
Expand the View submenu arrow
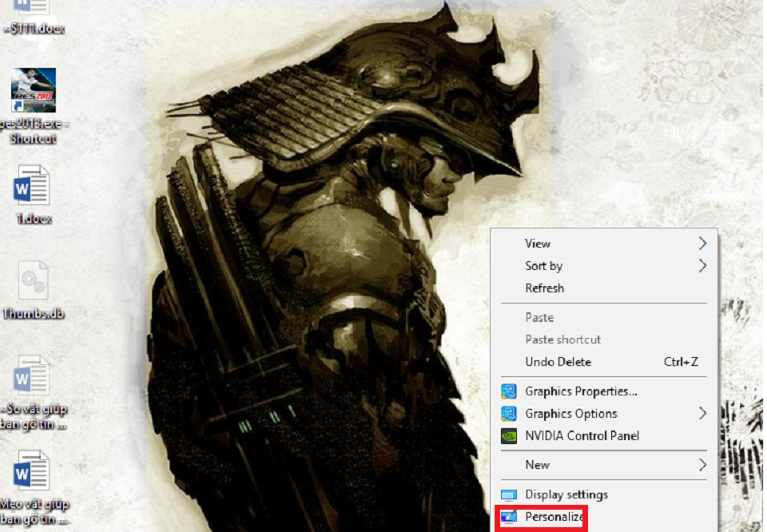(x=702, y=243)
